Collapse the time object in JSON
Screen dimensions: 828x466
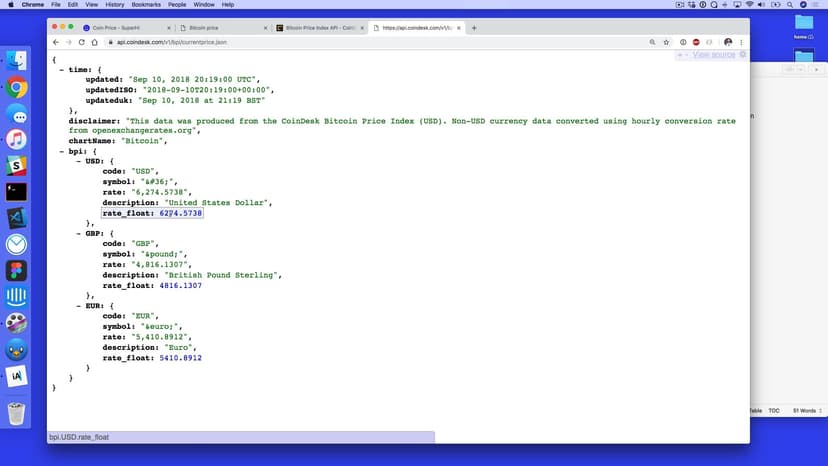click(x=62, y=69)
